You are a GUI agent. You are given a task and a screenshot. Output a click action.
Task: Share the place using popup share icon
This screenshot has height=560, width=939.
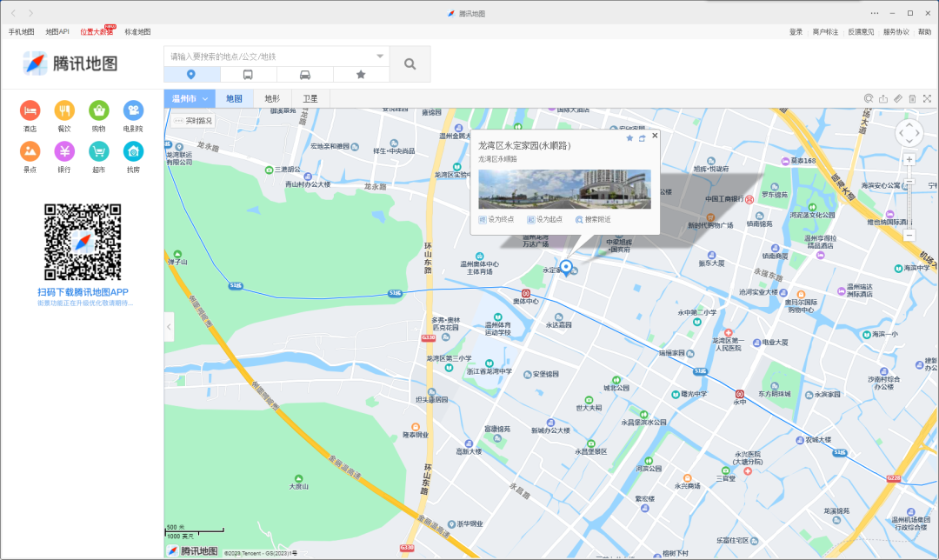[x=642, y=138]
